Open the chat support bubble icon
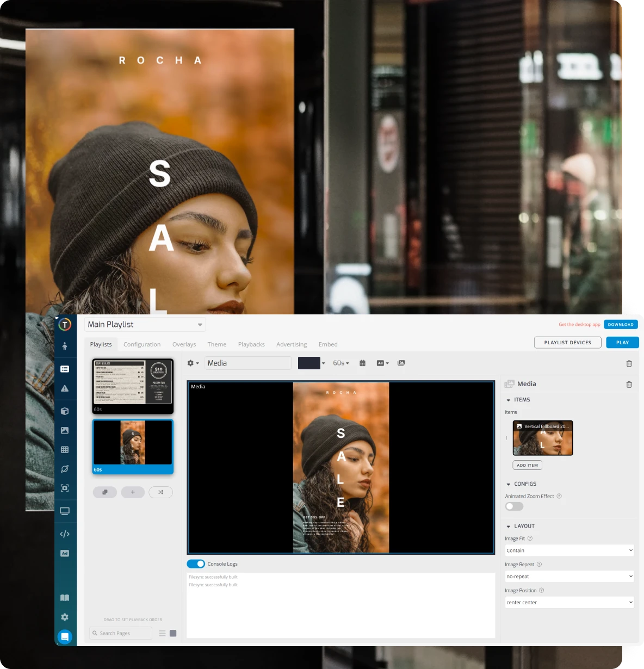This screenshot has width=644, height=669. pyautogui.click(x=65, y=636)
